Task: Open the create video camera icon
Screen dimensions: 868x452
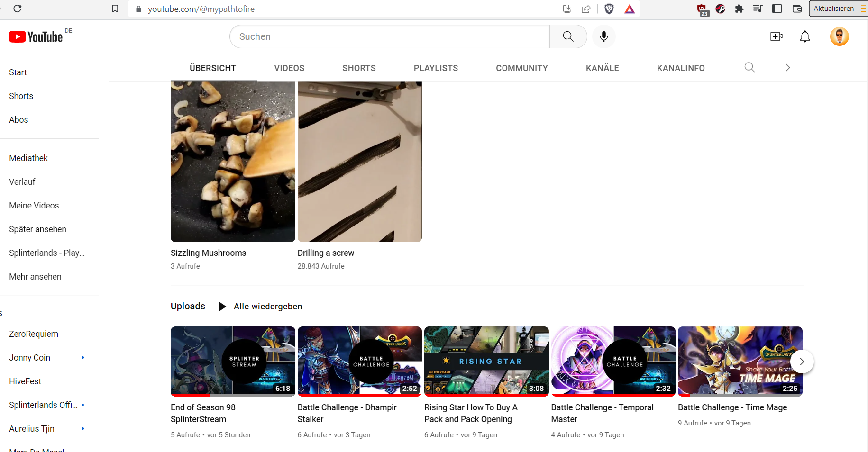Action: [777, 36]
